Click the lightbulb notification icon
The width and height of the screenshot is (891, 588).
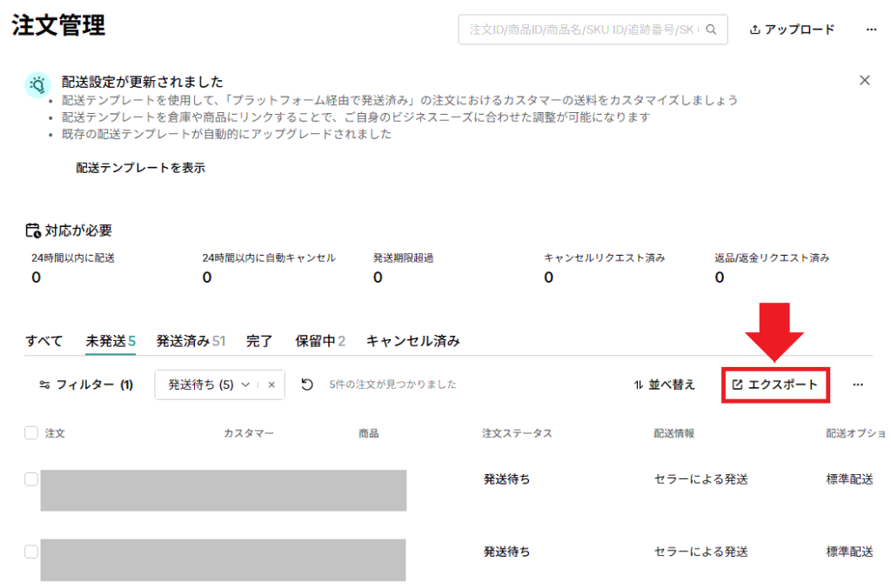(x=38, y=84)
